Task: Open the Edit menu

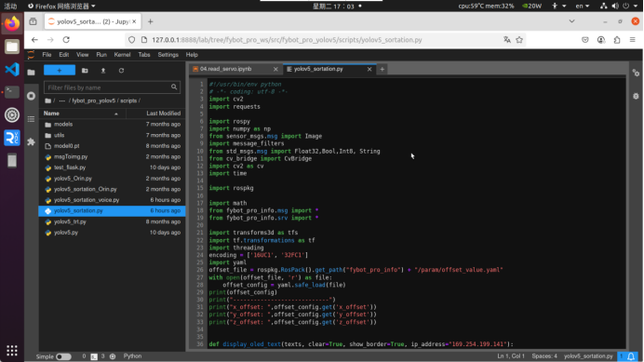Action: 63,55
